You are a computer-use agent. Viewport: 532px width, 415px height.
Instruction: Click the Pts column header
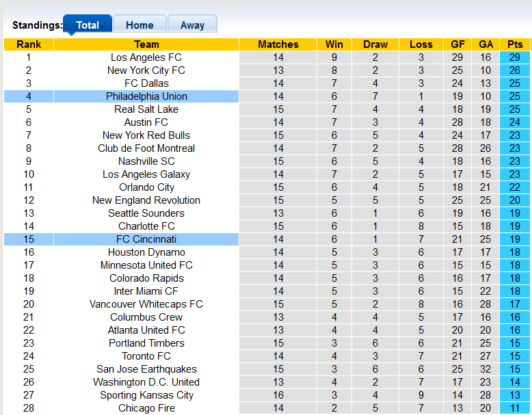point(515,44)
